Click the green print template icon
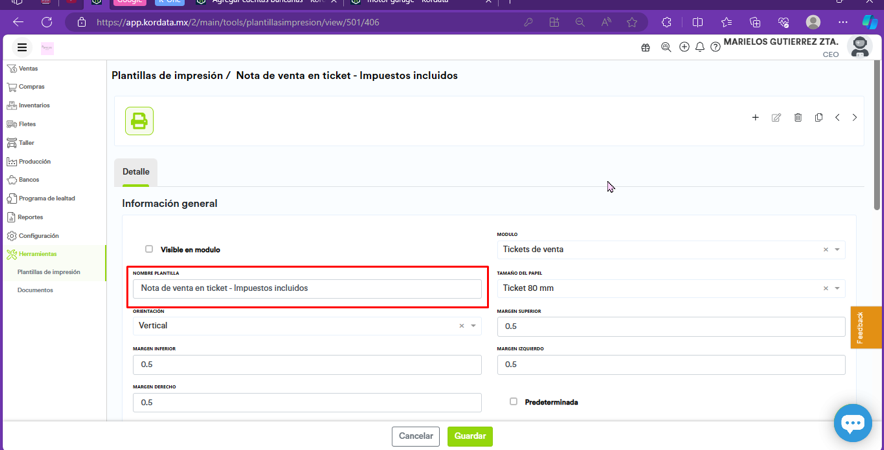The width and height of the screenshot is (884, 450). (x=139, y=121)
